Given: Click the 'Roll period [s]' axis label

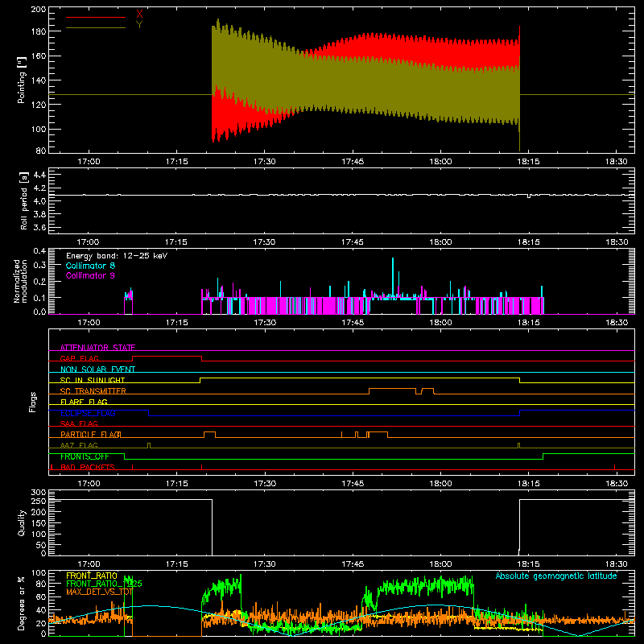Looking at the screenshot, I should (x=23, y=200).
